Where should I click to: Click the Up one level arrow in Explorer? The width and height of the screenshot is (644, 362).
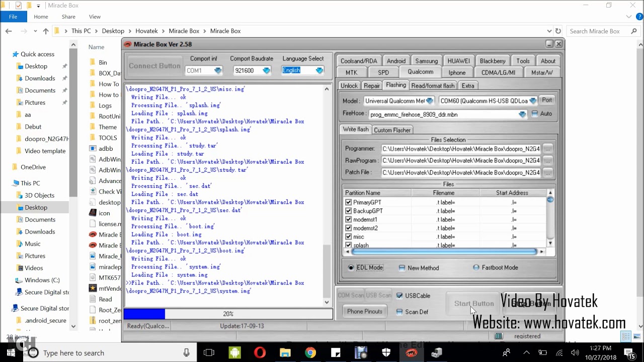[x=46, y=31]
